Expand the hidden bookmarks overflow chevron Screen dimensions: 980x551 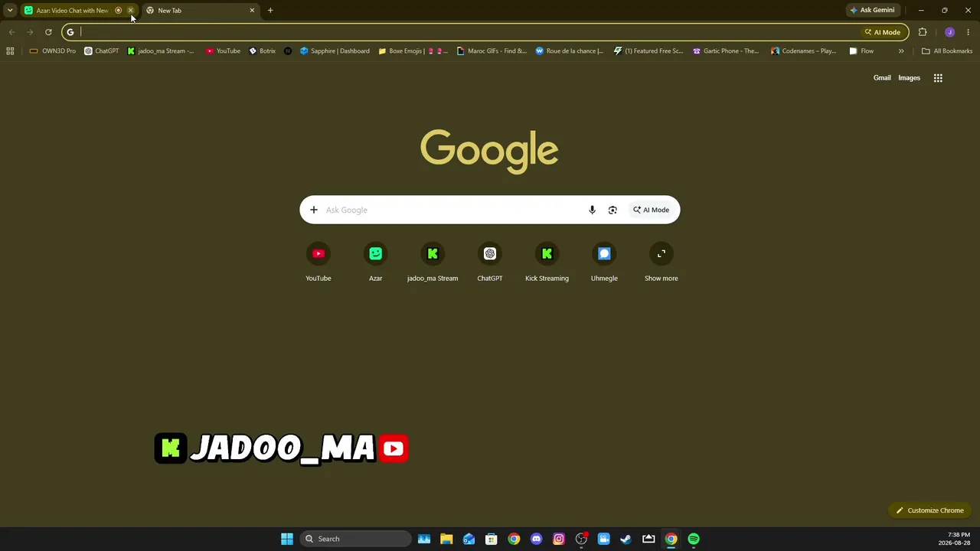coord(901,51)
